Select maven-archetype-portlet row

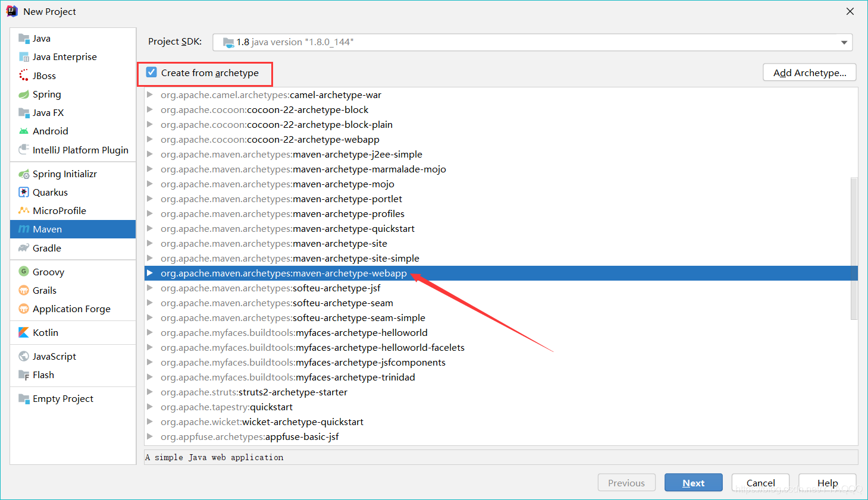point(501,199)
